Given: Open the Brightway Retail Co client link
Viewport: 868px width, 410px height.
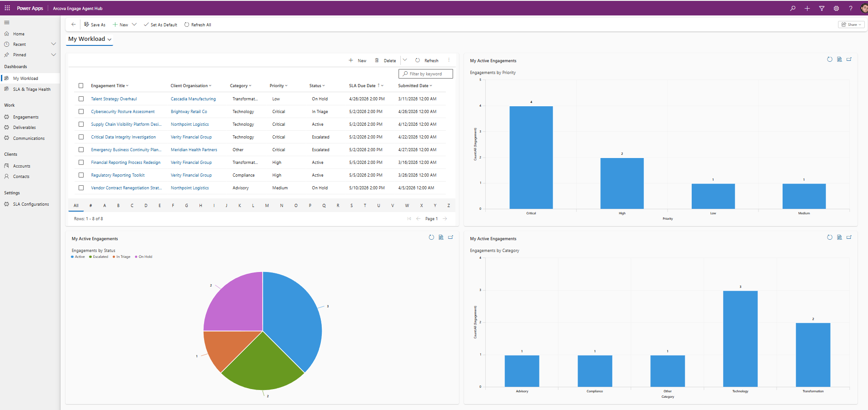Looking at the screenshot, I should [x=189, y=111].
